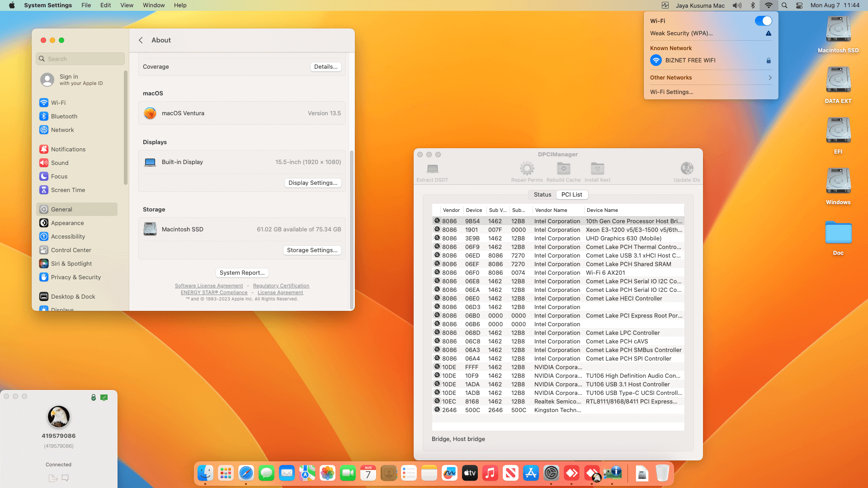Screen dimensions: 868x488
Task: Click the Install Kext toolbar icon
Action: click(597, 169)
